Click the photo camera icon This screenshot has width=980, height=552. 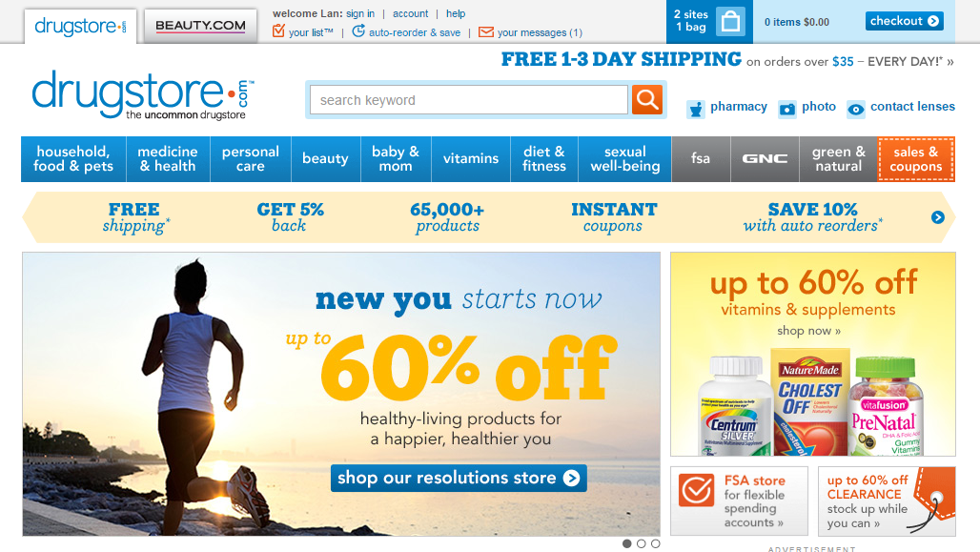tap(786, 110)
